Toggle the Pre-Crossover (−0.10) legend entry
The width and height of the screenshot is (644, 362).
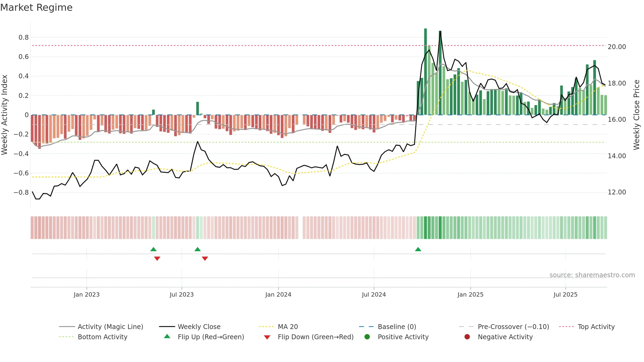point(504,327)
